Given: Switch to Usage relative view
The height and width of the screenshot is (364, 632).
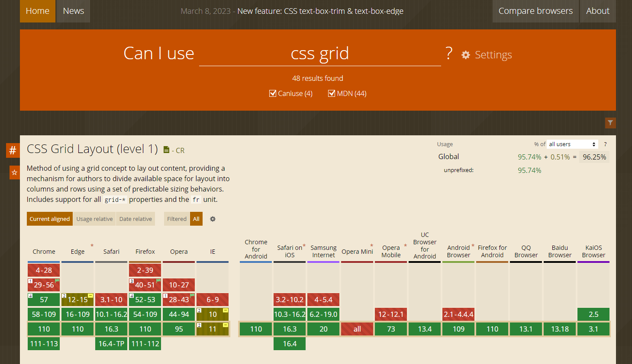Looking at the screenshot, I should tap(94, 219).
